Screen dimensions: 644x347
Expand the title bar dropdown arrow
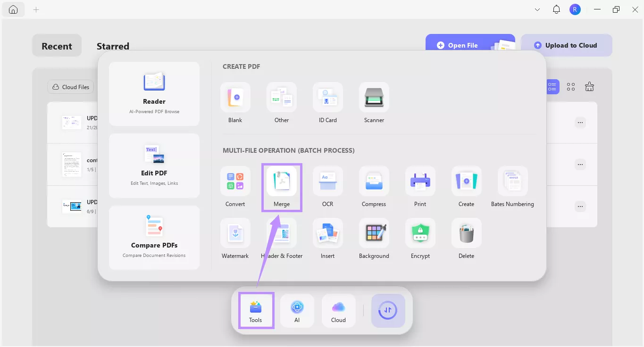[537, 9]
